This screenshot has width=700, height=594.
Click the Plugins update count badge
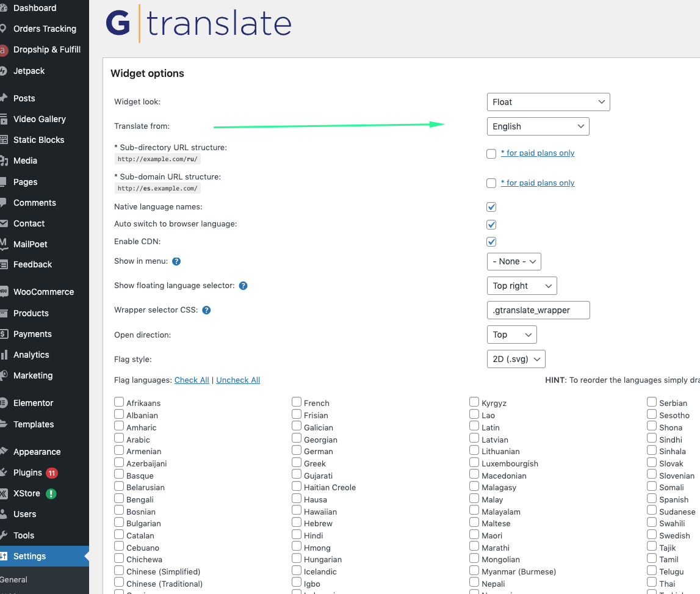coord(52,473)
